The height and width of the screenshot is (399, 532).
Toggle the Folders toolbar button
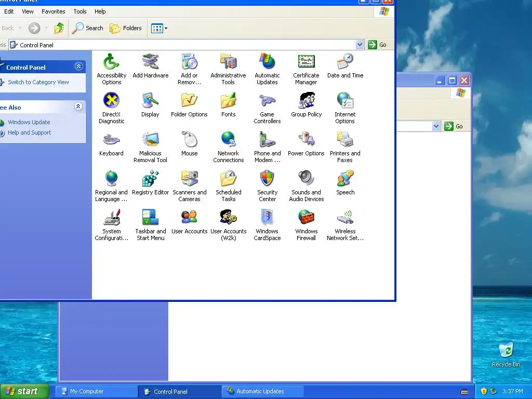click(x=126, y=28)
